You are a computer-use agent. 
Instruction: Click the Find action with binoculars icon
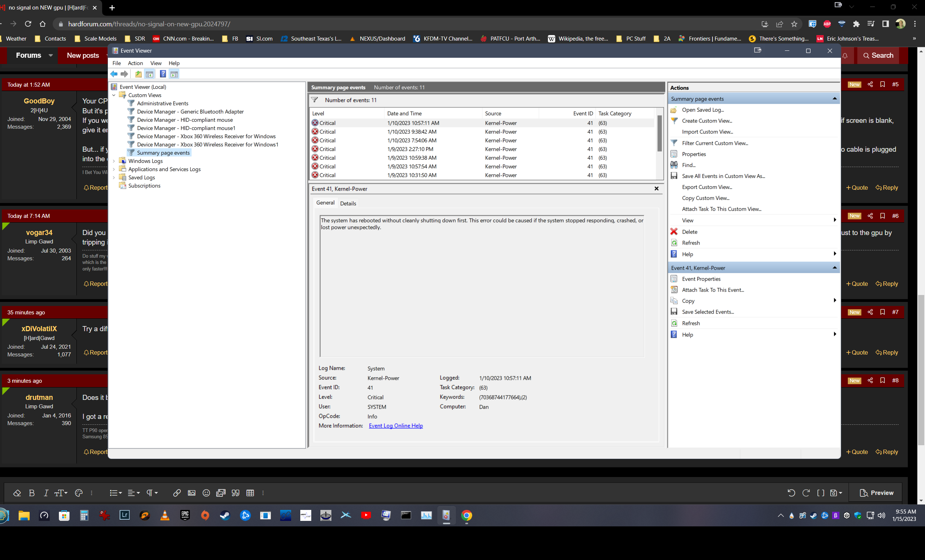point(688,165)
